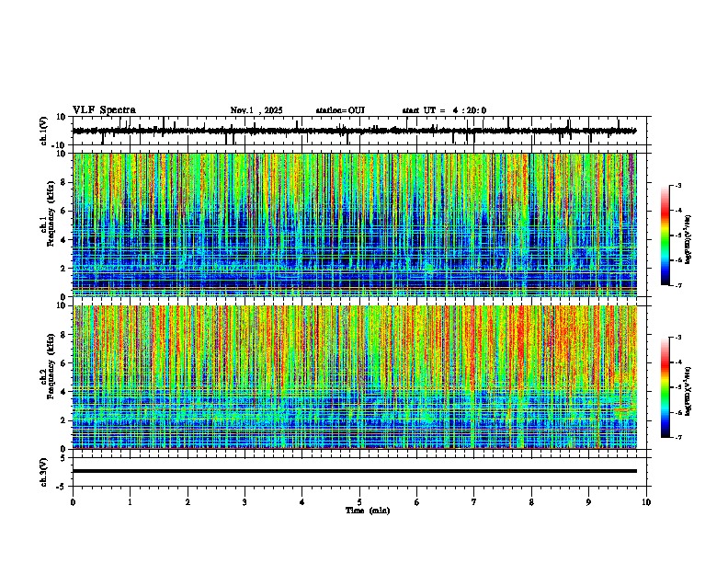Image resolution: width=728 pixels, height=563 pixels.
Task: Click the time axis tick label "7"
Action: (474, 502)
